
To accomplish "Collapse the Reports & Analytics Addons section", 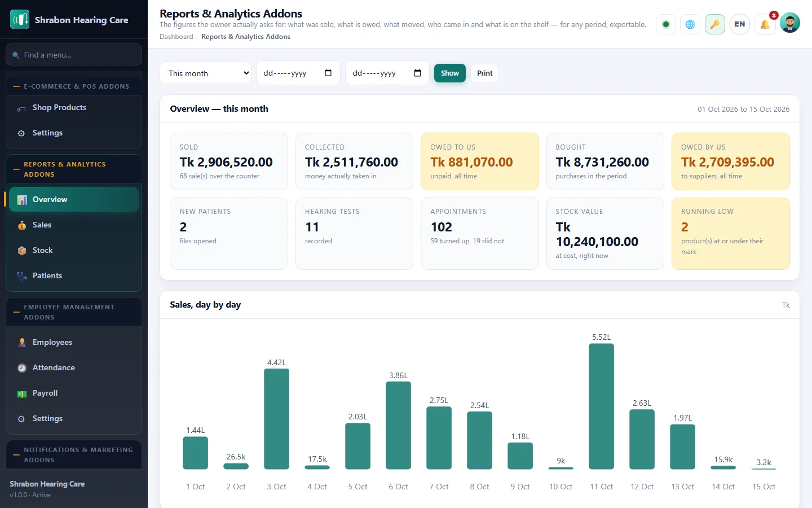I will tap(74, 169).
